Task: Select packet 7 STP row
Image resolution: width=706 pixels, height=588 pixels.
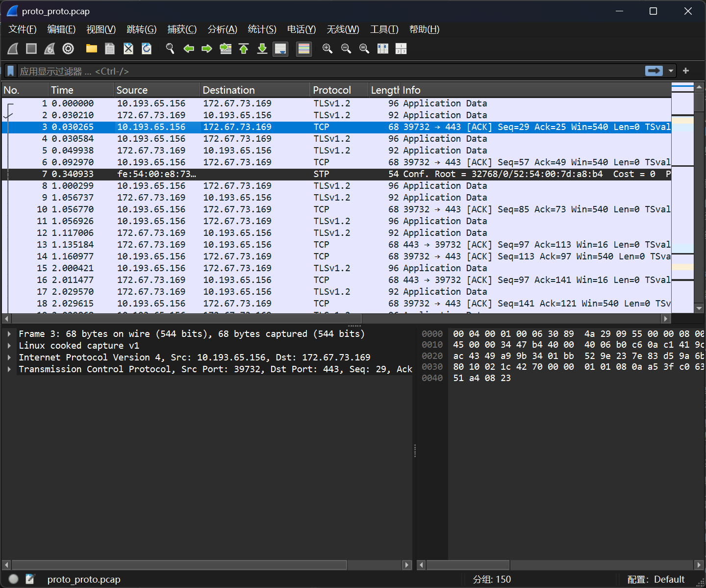Action: tap(336, 174)
